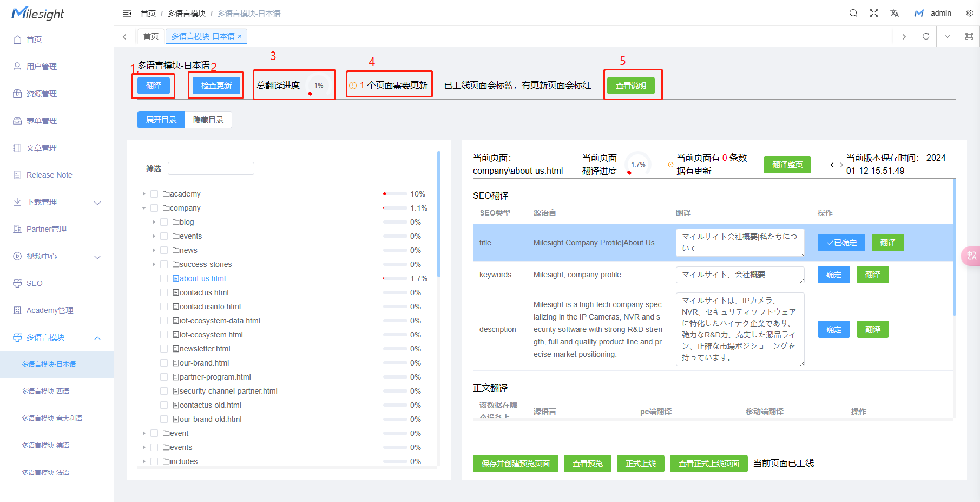Collapse sidebar using the hamburger menu icon
The image size is (980, 502).
coord(127,14)
